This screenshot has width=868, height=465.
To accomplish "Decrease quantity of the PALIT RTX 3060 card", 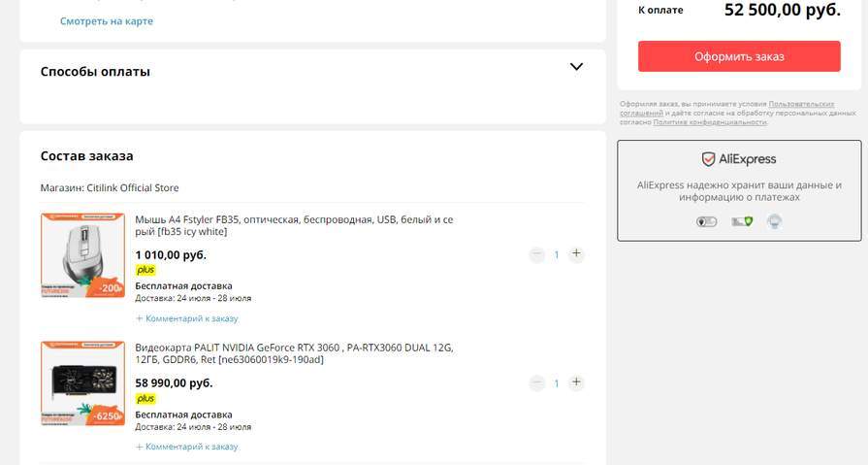I will tap(537, 383).
